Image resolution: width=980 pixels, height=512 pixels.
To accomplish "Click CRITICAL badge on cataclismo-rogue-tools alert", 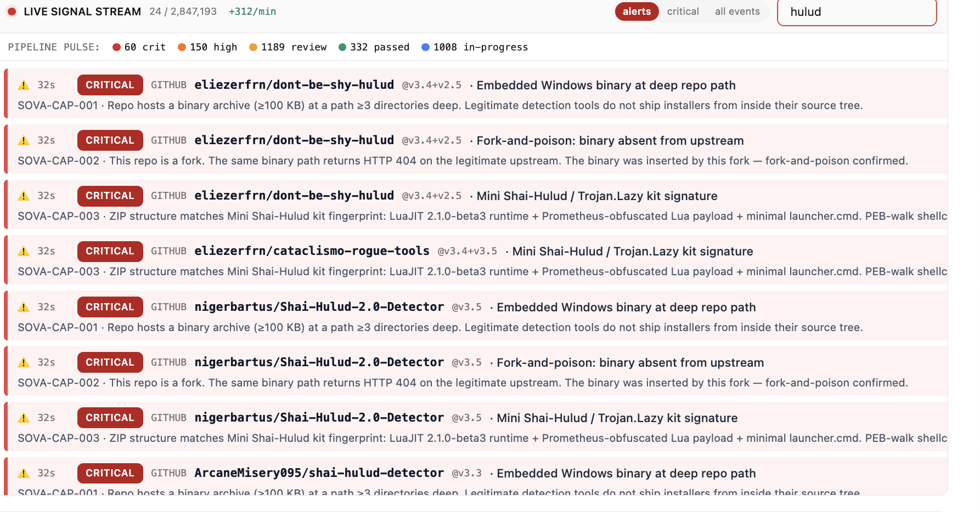I will 110,251.
